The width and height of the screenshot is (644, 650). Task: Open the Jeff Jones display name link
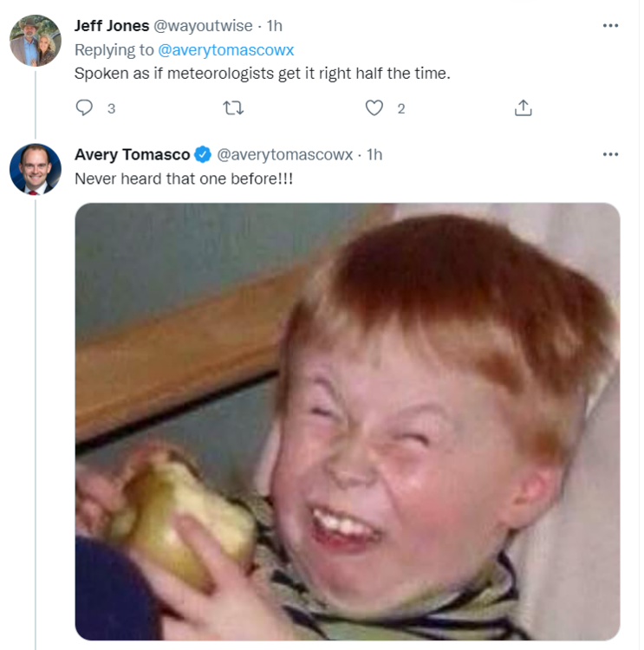click(x=112, y=26)
